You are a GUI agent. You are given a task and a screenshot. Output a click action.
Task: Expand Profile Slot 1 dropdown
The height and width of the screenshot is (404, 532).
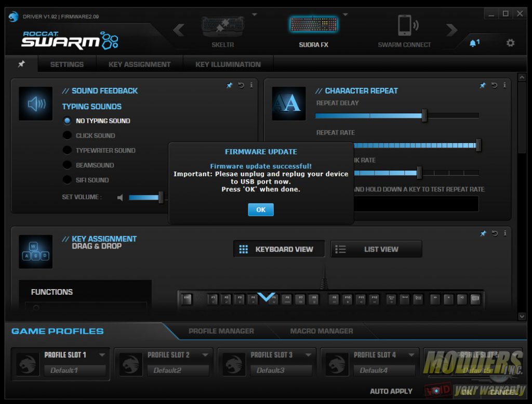point(102,355)
